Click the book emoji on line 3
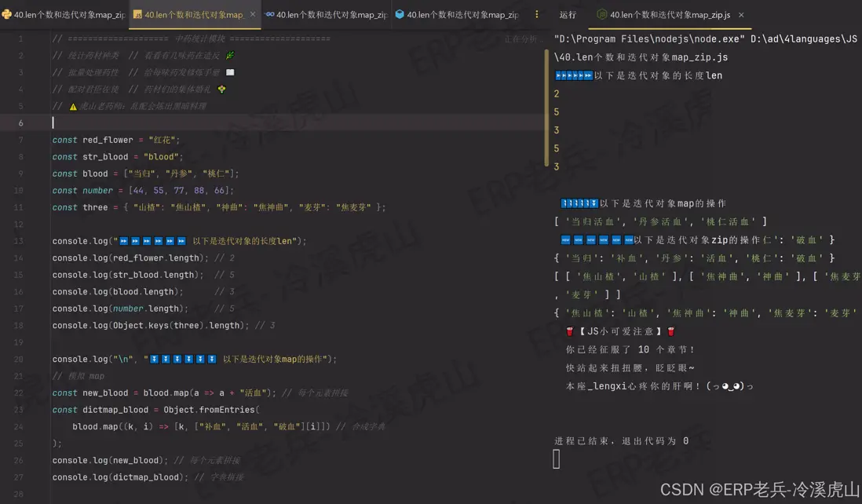The image size is (862, 504). point(230,72)
